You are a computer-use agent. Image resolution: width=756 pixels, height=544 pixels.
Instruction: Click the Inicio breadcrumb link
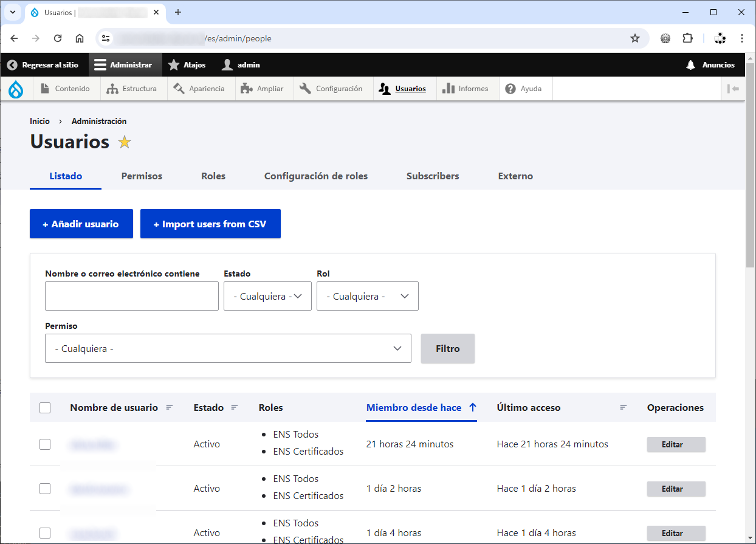pyautogui.click(x=40, y=121)
